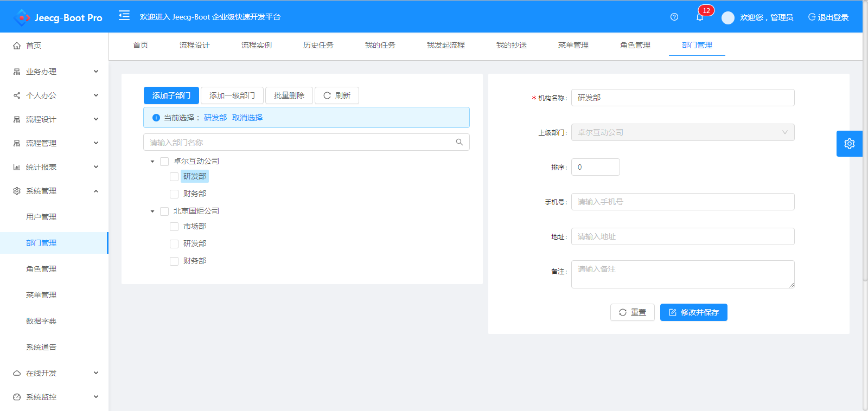The height and width of the screenshot is (411, 868).
Task: Expand the 个人办公 menu chevron
Action: tap(96, 95)
